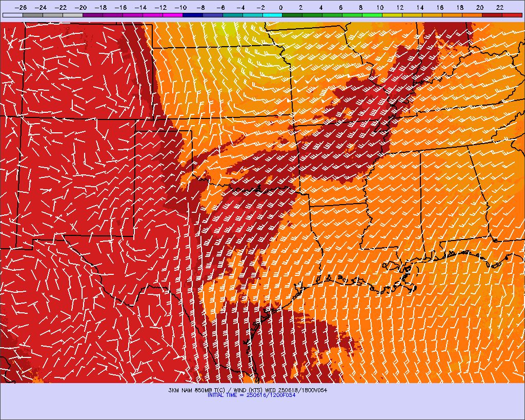Click the "0" legend label
Screen dimensions: 525x420
[280, 7]
